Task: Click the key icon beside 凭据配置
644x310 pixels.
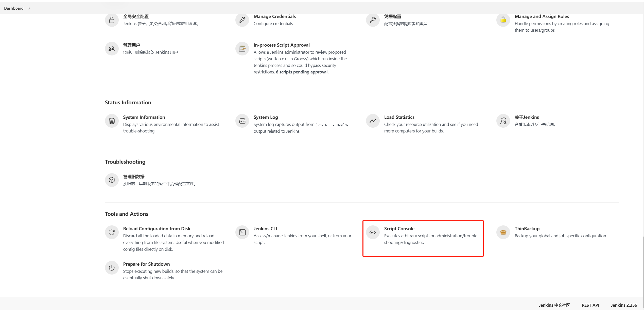Action: [x=373, y=20]
